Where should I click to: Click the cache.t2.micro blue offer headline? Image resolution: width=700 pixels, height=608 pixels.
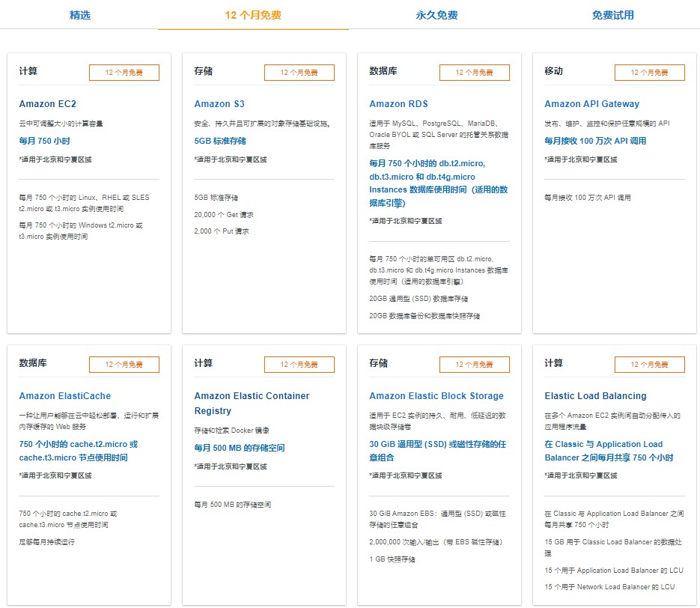pos(78,451)
